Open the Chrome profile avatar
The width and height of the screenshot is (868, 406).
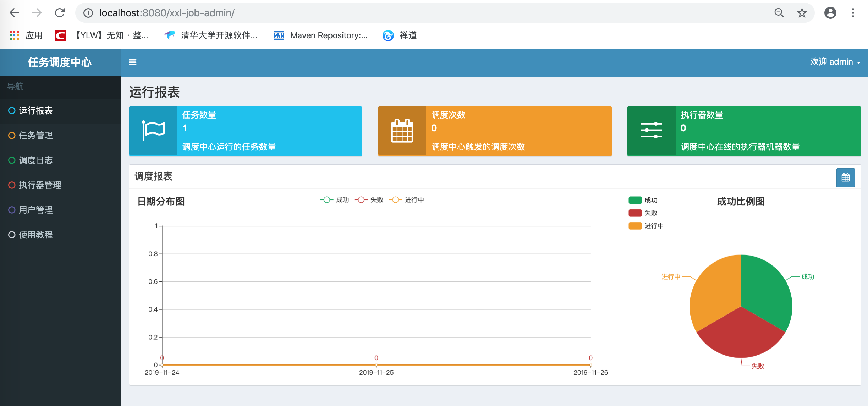point(830,13)
